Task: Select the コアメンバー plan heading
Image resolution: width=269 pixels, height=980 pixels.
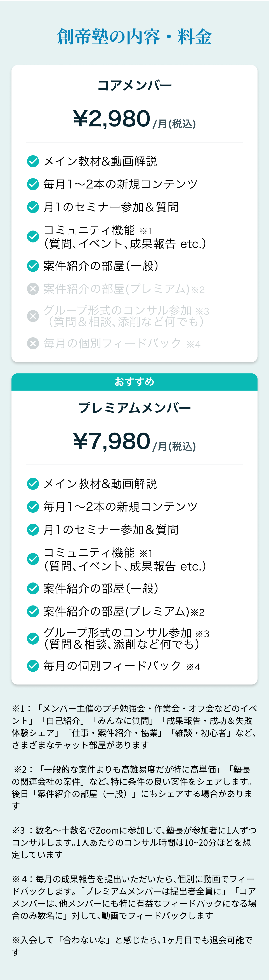Action: [134, 85]
